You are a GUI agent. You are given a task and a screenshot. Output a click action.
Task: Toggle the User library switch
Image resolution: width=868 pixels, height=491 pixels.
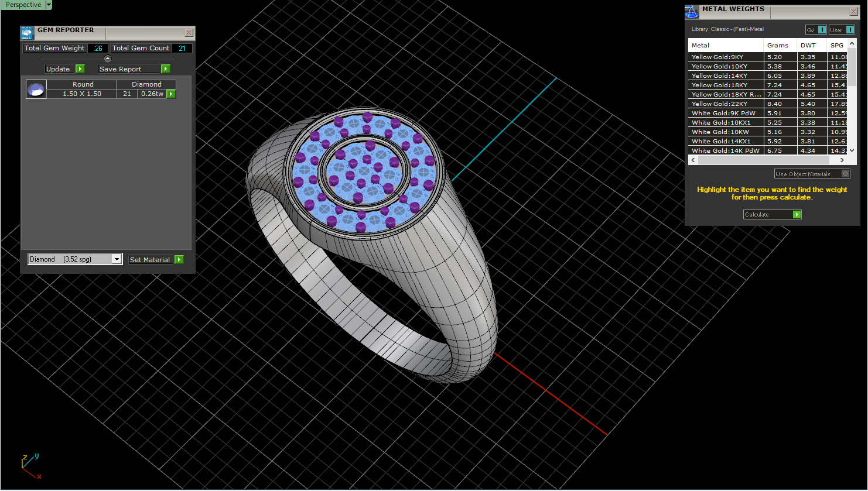tap(842, 30)
